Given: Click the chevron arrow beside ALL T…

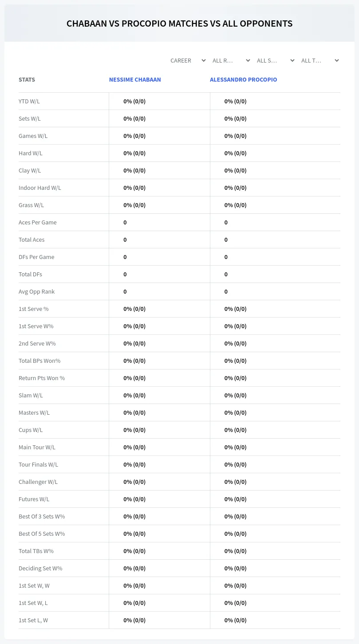Looking at the screenshot, I should 337,60.
